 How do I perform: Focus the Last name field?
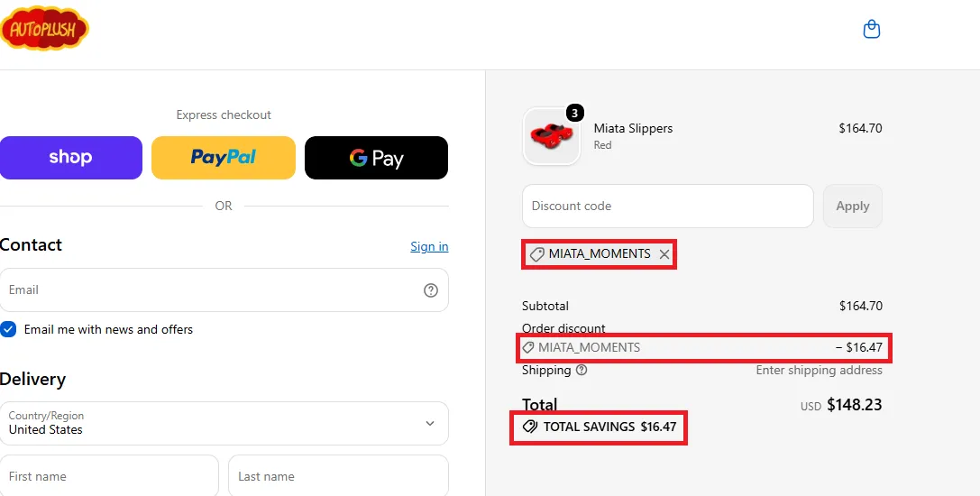pyautogui.click(x=338, y=475)
